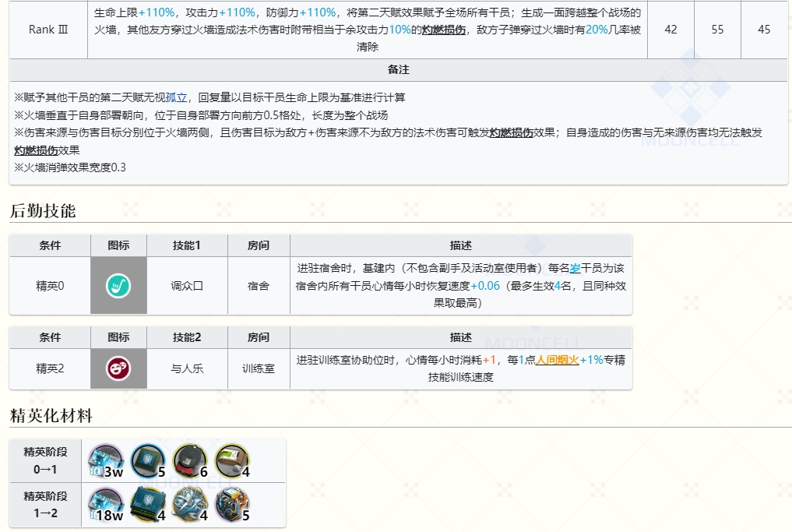
Task: Click the red 与人乐 training skill icon
Action: click(x=118, y=366)
